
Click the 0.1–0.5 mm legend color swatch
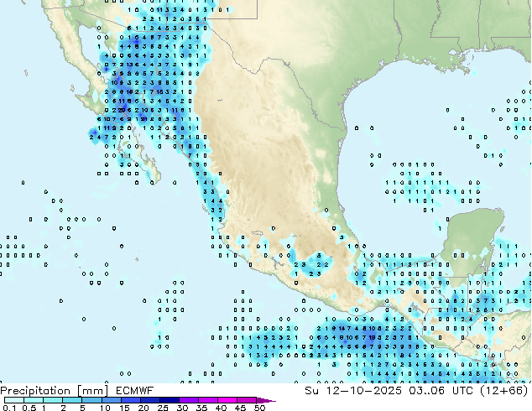click(x=14, y=400)
